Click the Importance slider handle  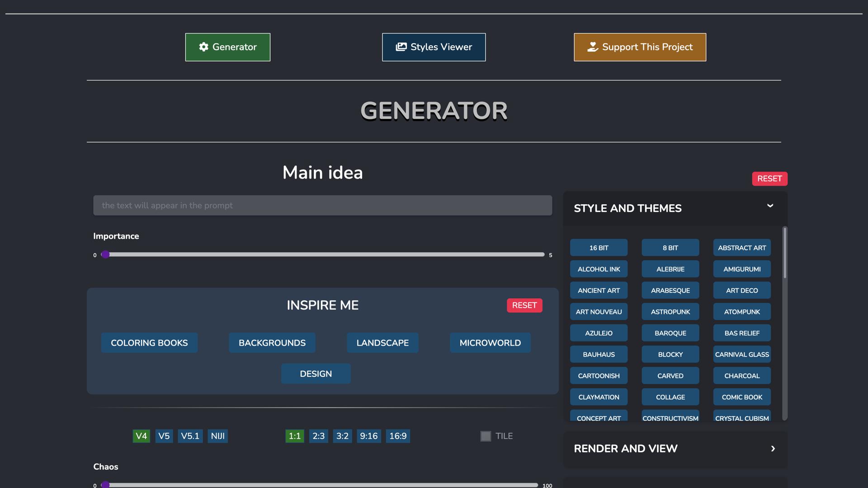pos(105,254)
